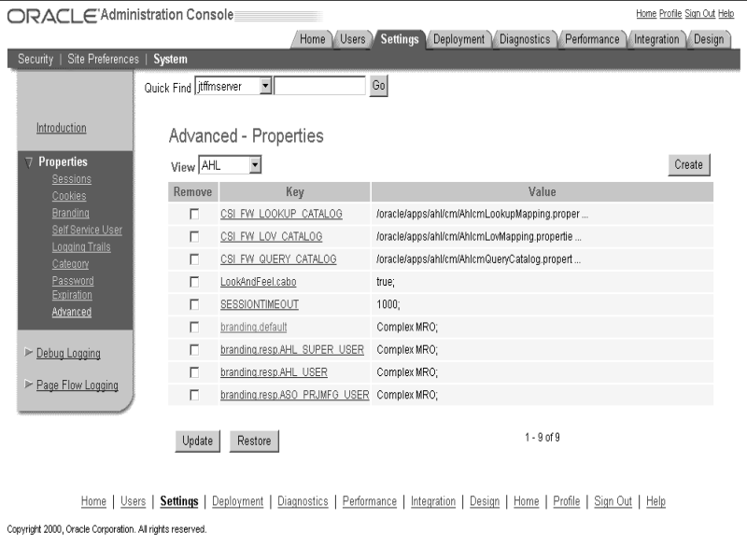
Task: Click the top-right Profile link
Action: click(x=670, y=13)
